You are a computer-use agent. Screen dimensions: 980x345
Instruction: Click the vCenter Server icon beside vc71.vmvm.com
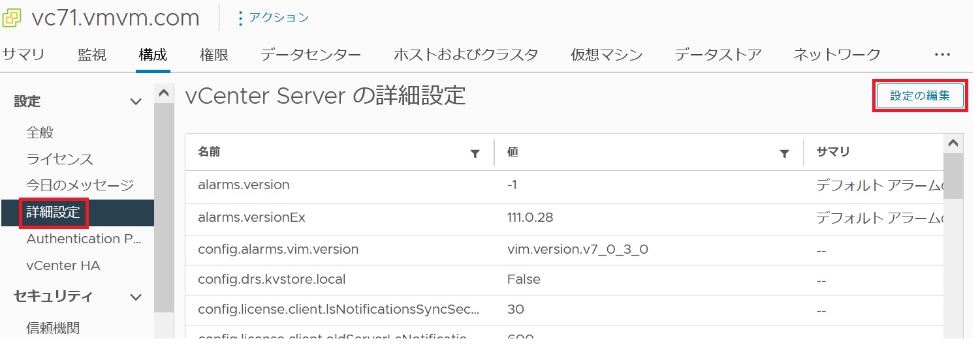[x=12, y=18]
